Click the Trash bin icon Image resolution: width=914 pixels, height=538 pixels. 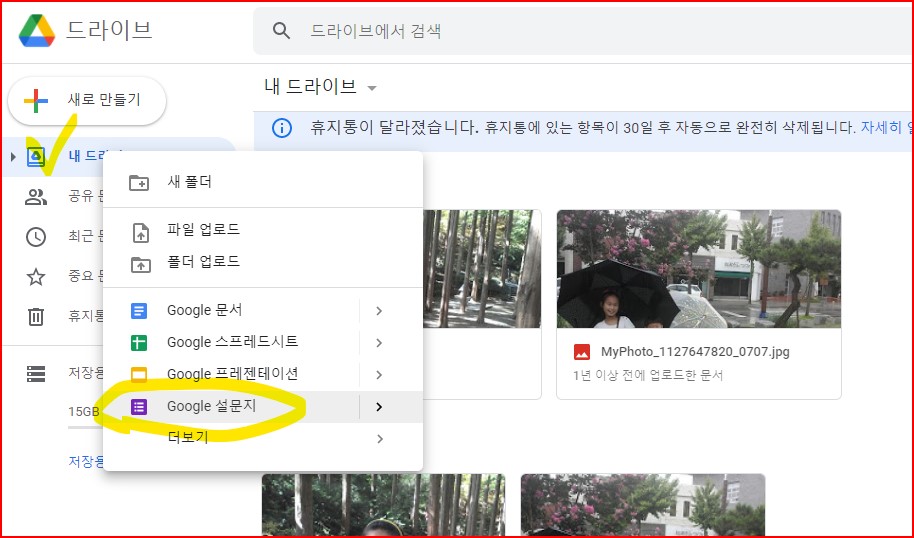(x=36, y=317)
